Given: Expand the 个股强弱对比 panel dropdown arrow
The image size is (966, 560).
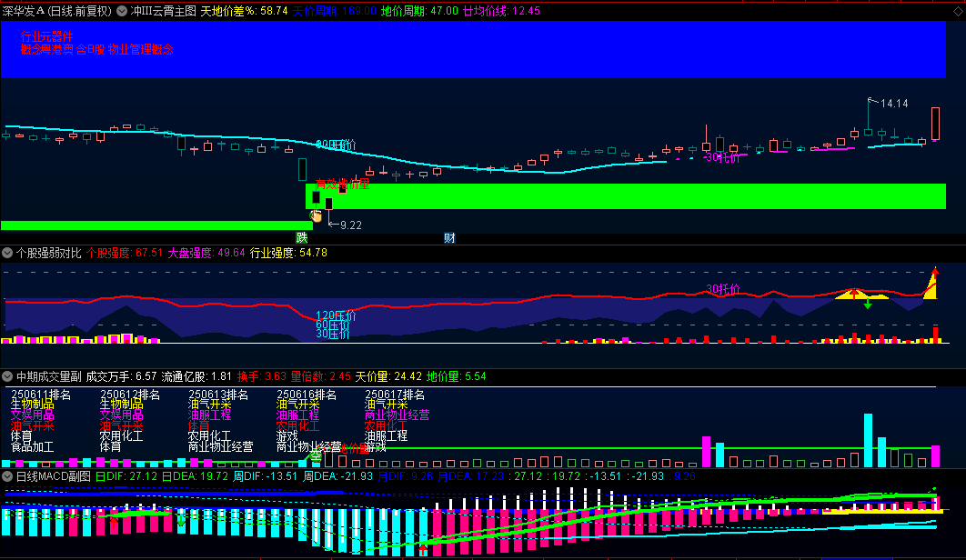Looking at the screenshot, I should pos(7,253).
